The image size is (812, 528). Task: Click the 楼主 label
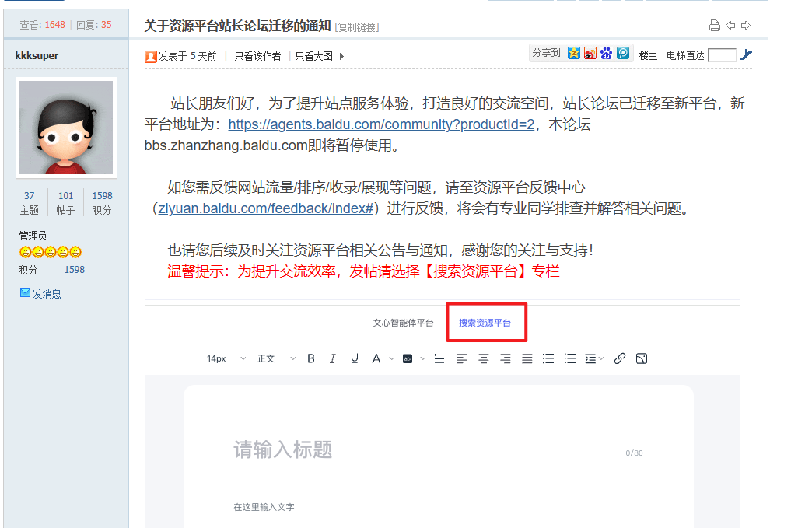coord(648,55)
